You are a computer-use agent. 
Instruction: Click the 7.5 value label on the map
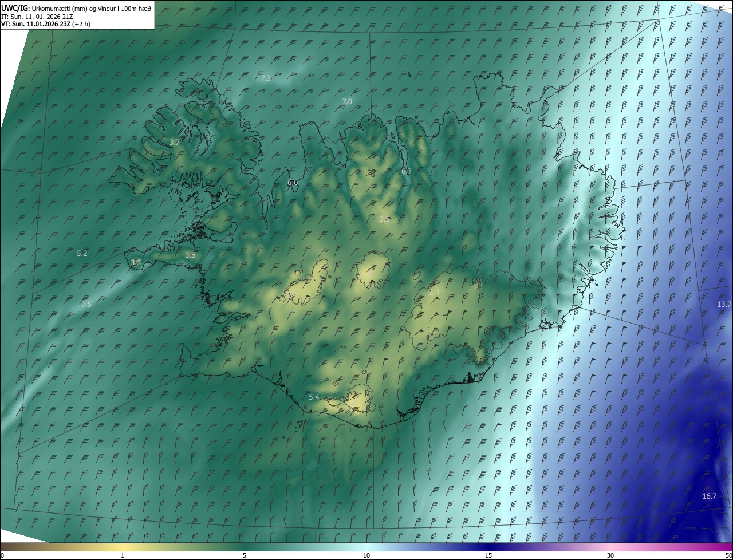[86, 304]
